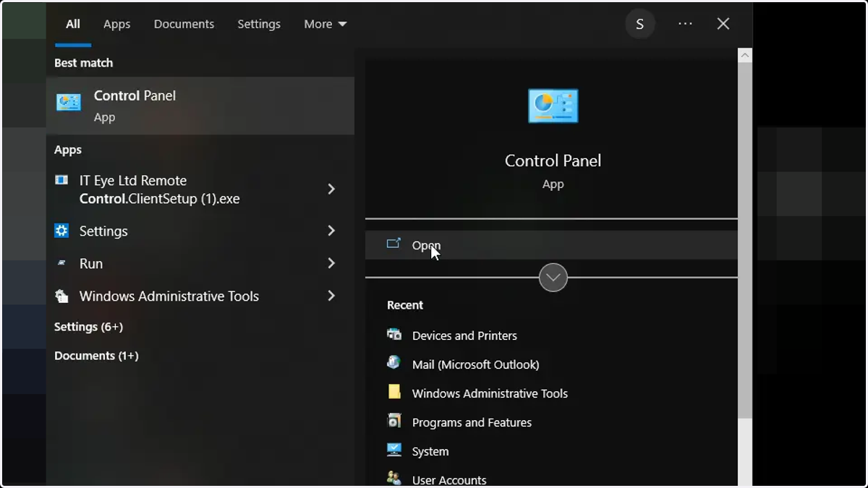Expand the Settings app result arrow
Viewport: 868px width, 488px height.
[x=331, y=231]
